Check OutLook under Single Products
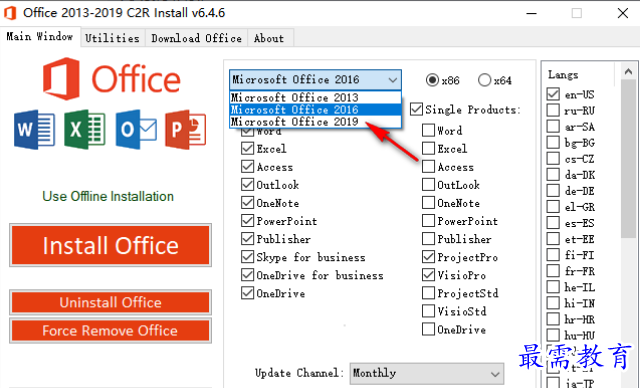 pyautogui.click(x=428, y=184)
